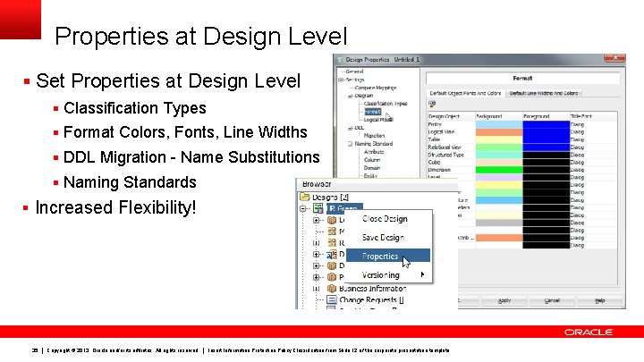
Task: Pick the Structured Type black foreground swatch
Action: pyautogui.click(x=547, y=155)
